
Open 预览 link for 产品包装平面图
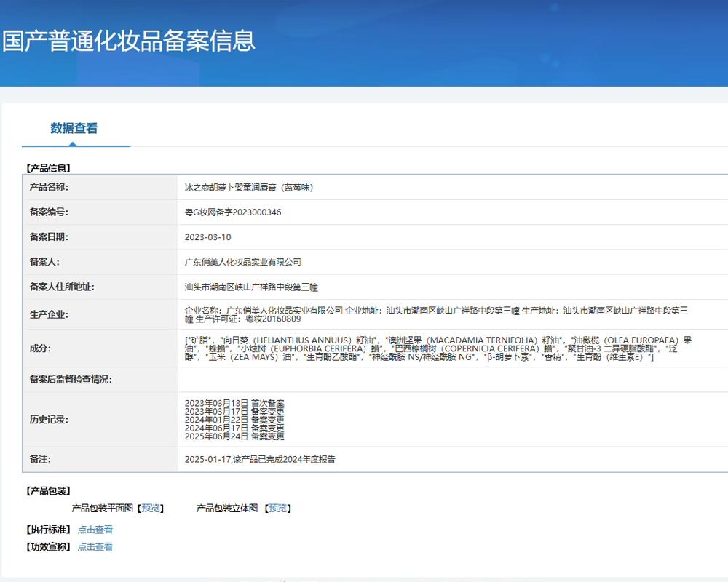click(x=151, y=509)
